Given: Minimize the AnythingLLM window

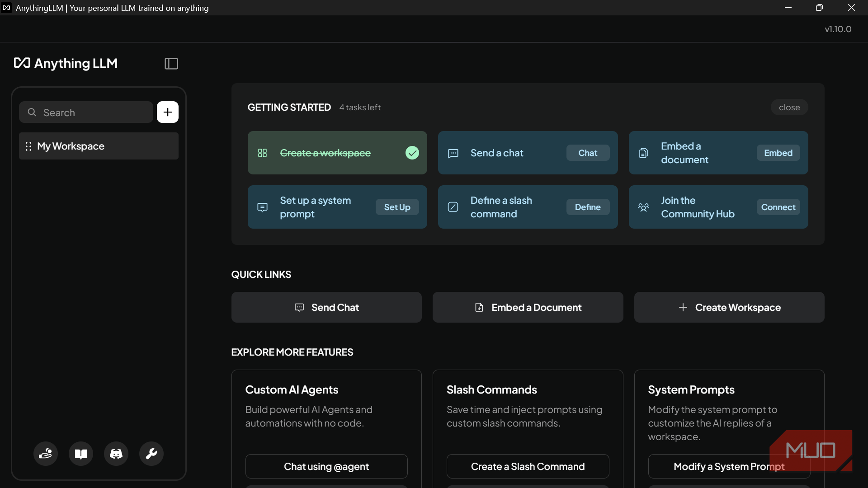Looking at the screenshot, I should (788, 8).
